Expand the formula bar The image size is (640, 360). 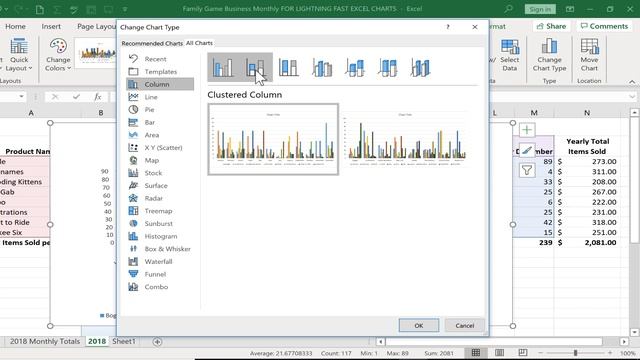coord(632,97)
